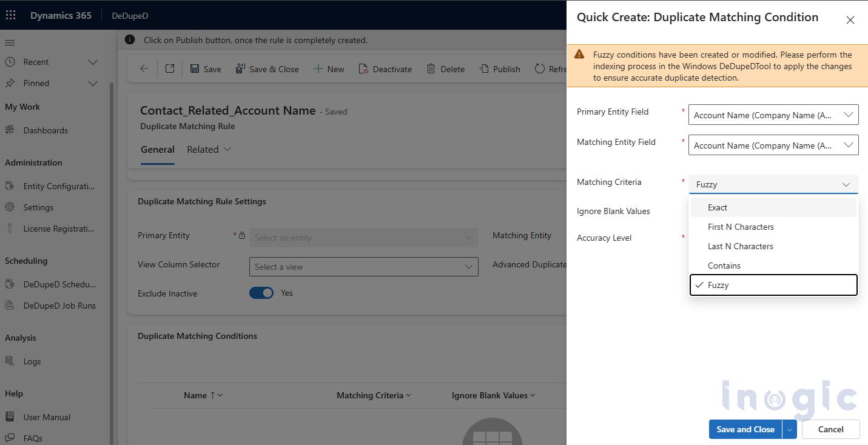Select the Exact matching criteria option
This screenshot has height=445, width=868.
click(718, 207)
